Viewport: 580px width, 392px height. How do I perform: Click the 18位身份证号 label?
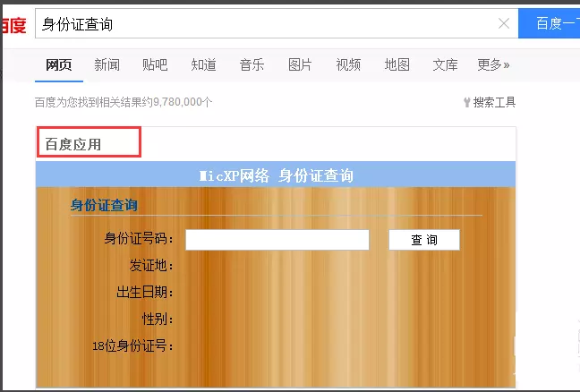click(x=132, y=346)
